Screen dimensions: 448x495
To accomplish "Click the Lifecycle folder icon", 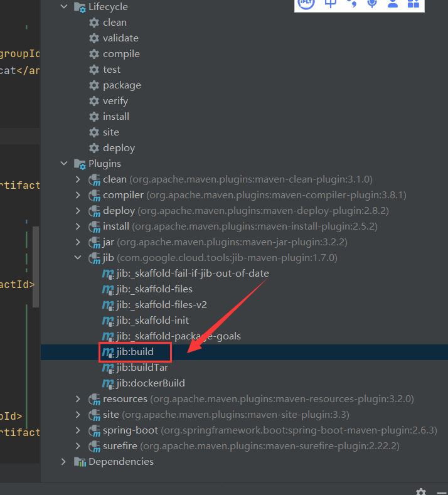I will [80, 7].
